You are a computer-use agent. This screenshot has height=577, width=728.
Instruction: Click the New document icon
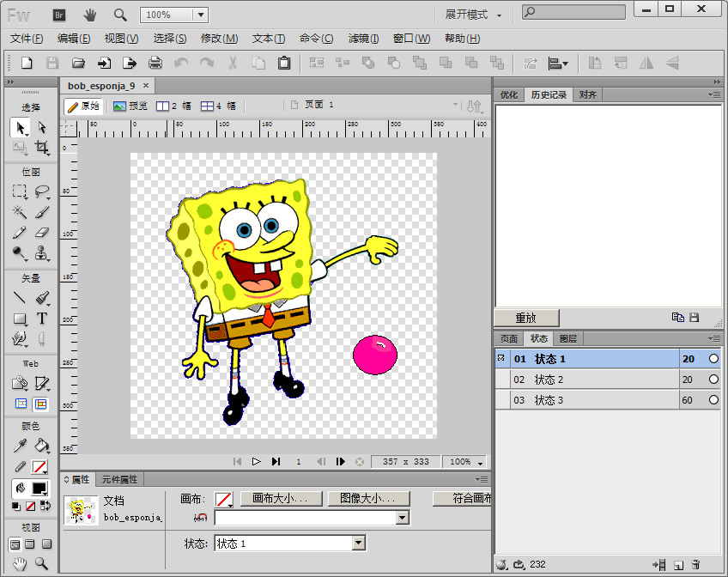click(x=27, y=63)
